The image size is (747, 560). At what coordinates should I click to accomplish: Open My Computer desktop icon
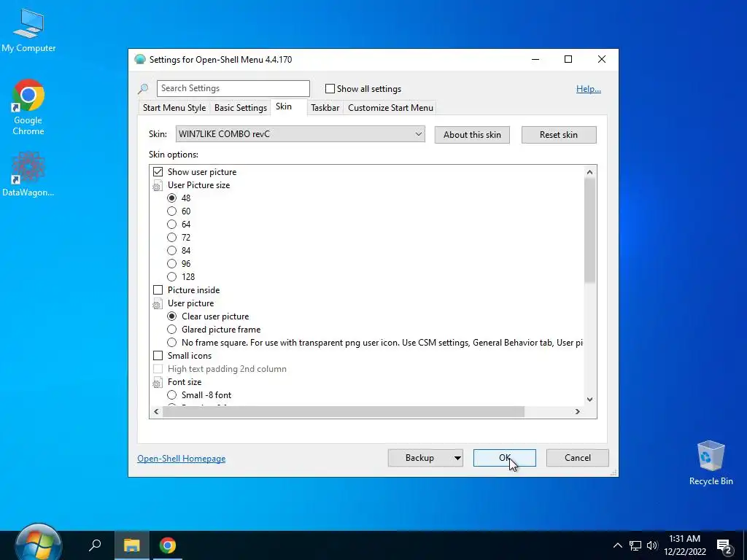(28, 31)
